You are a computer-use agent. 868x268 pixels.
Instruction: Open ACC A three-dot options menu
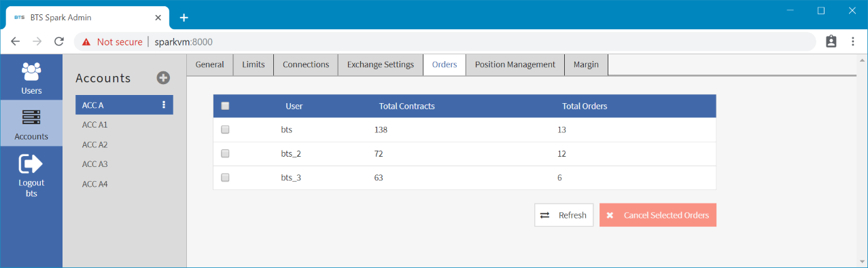[x=163, y=105]
